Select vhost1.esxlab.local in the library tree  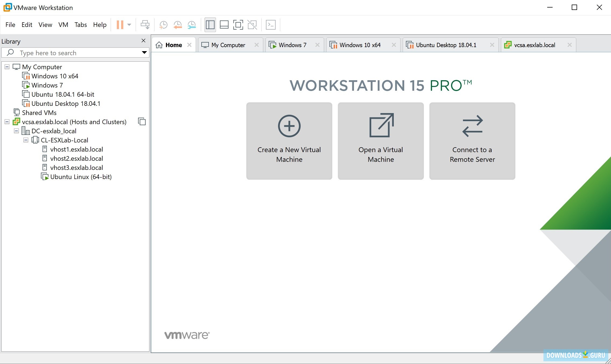[x=76, y=149]
